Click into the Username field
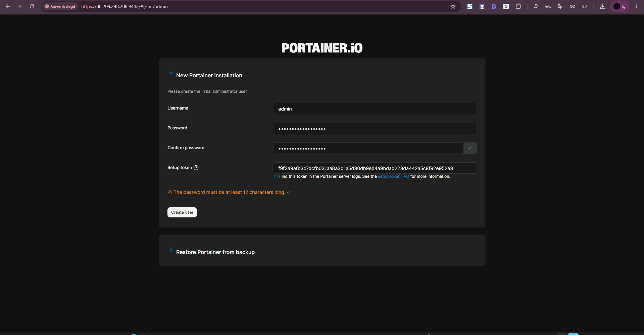This screenshot has height=335, width=644. (375, 109)
